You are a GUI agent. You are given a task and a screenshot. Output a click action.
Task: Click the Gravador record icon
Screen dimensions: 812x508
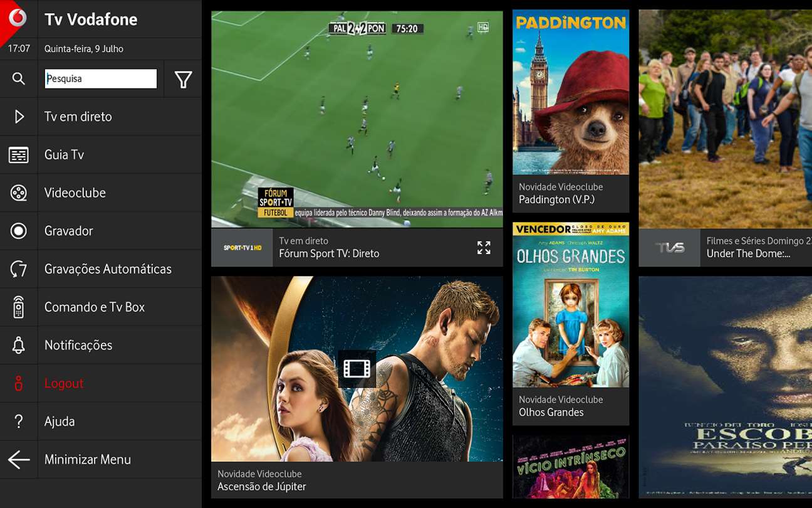tap(19, 231)
